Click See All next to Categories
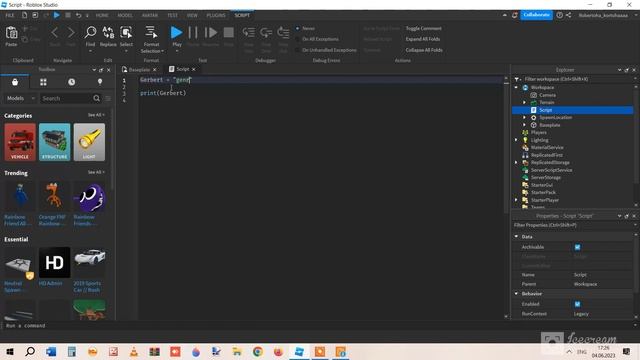The width and height of the screenshot is (640, 360). pos(96,115)
